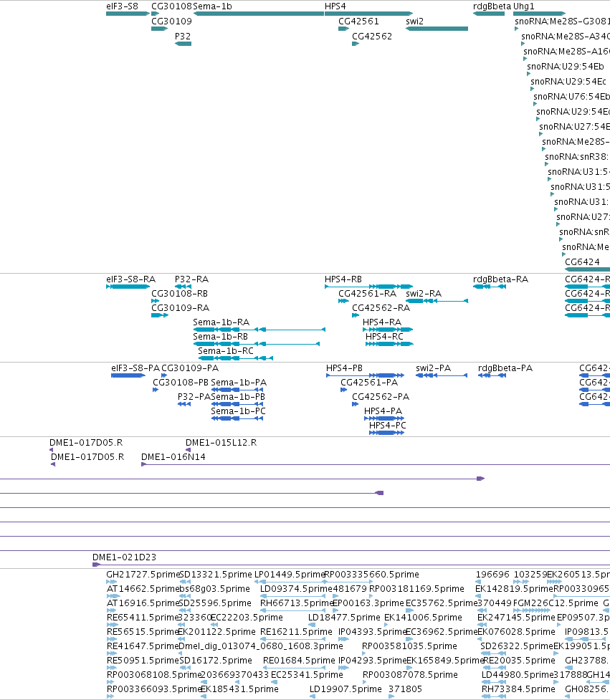Click the LD09374.5prime EST label
Screen dimensions: 610x700
tap(296, 589)
